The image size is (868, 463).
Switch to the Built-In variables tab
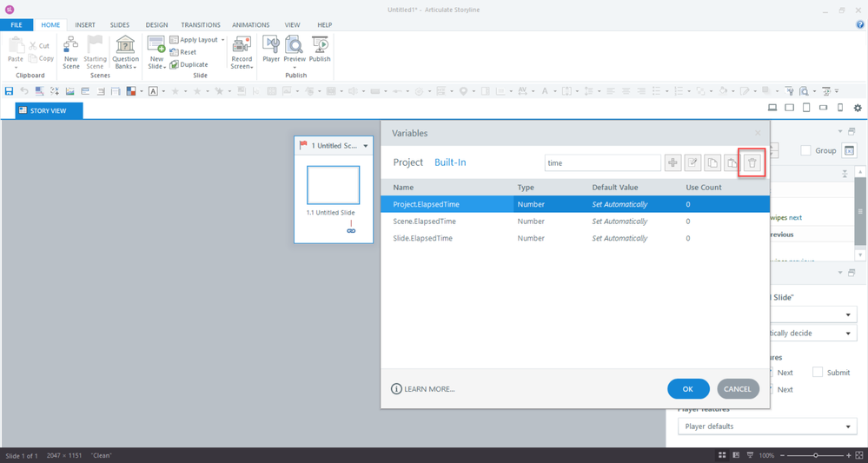450,162
